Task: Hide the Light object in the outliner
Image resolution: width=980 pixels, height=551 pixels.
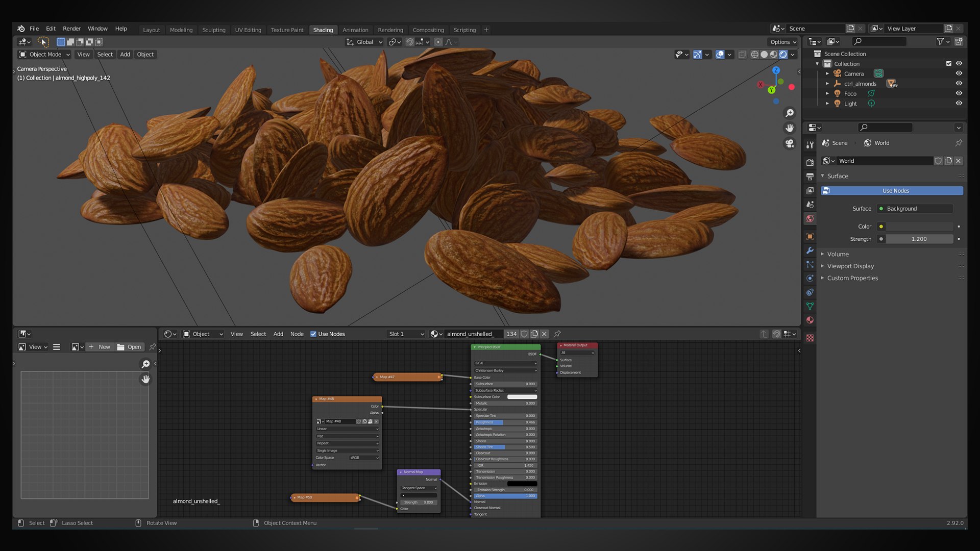Action: (959, 104)
